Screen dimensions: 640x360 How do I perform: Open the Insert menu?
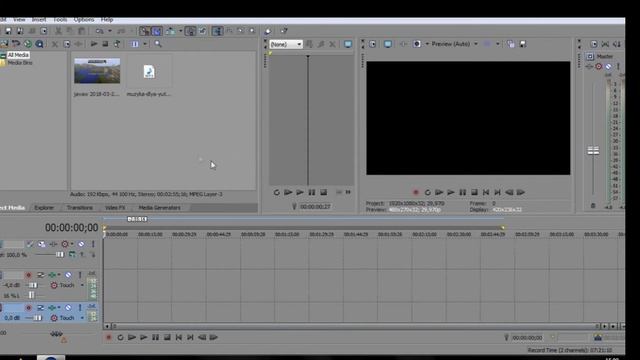39,20
